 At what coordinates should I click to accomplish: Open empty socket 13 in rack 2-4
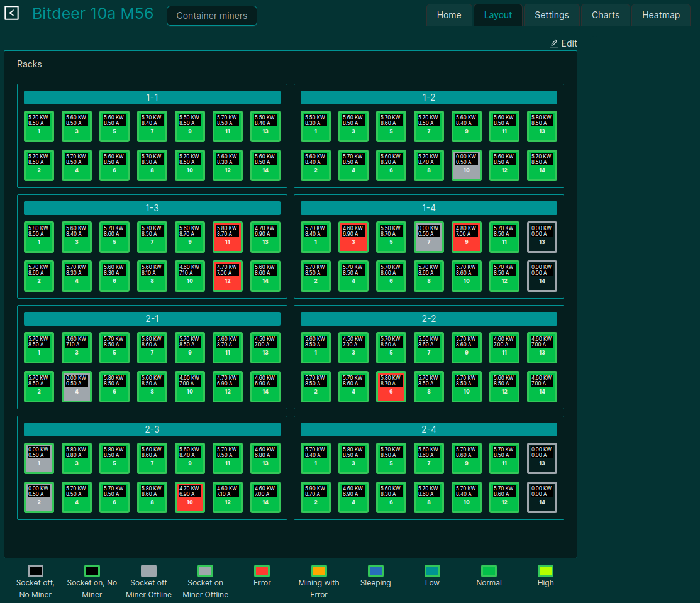(x=542, y=458)
